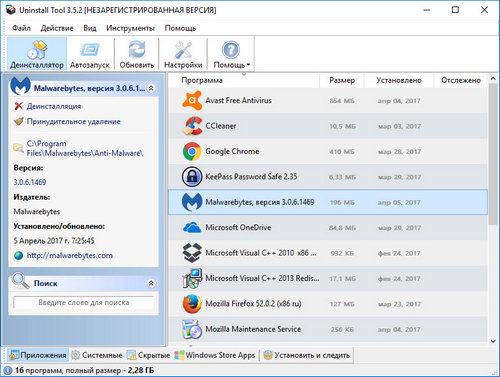Open Настройки settings from toolbar
The height and width of the screenshot is (377, 500).
[183, 53]
